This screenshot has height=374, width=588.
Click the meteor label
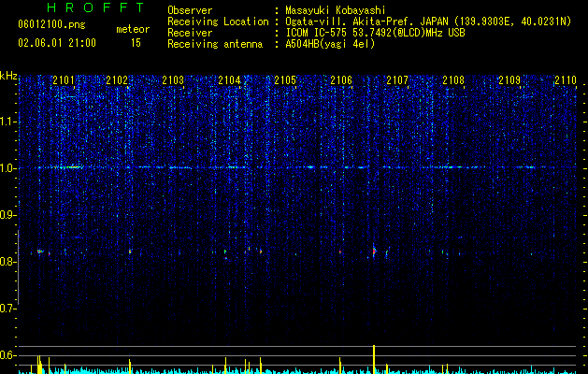133,29
